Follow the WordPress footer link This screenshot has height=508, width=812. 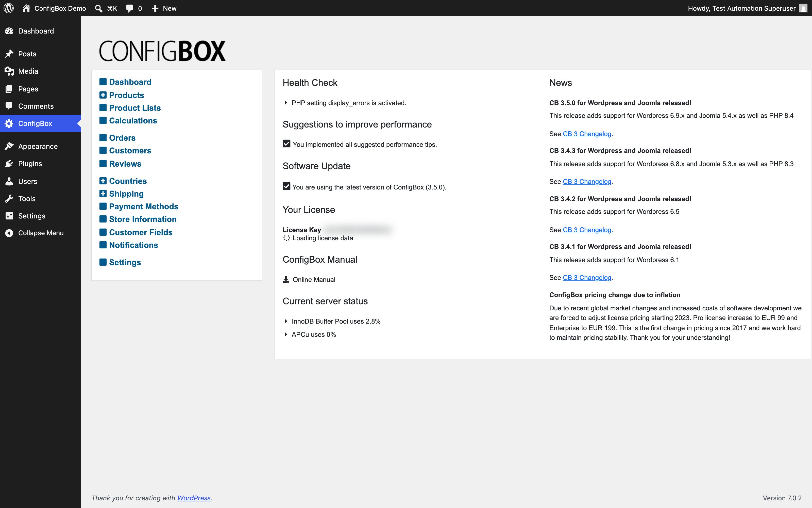click(194, 498)
